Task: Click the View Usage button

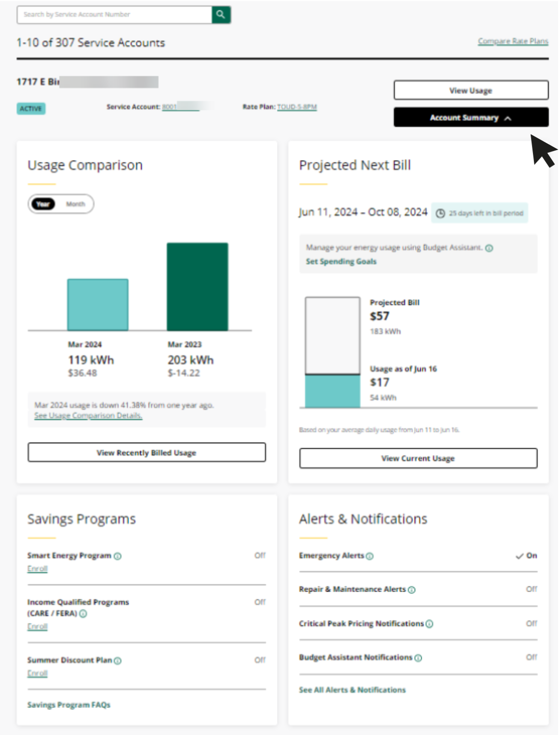Action: [471, 90]
